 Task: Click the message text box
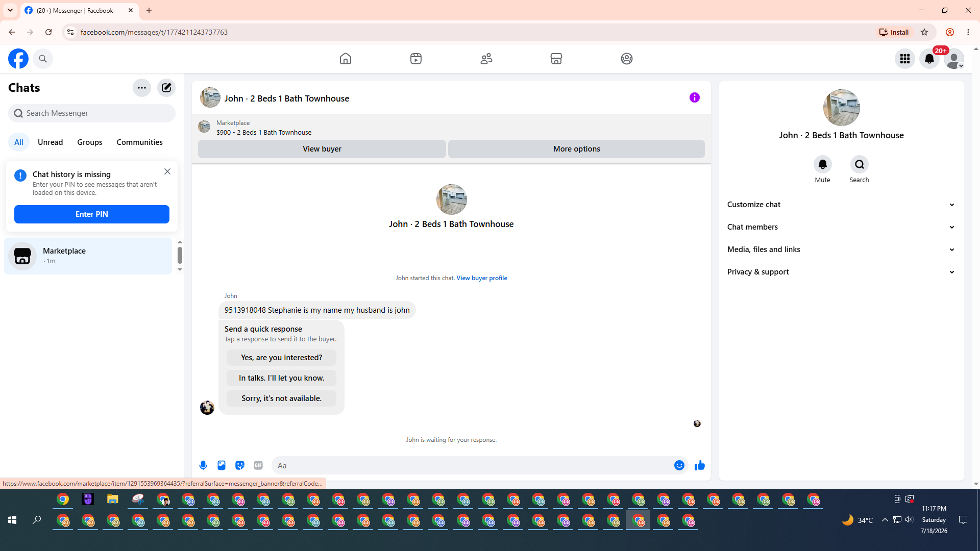(x=472, y=465)
